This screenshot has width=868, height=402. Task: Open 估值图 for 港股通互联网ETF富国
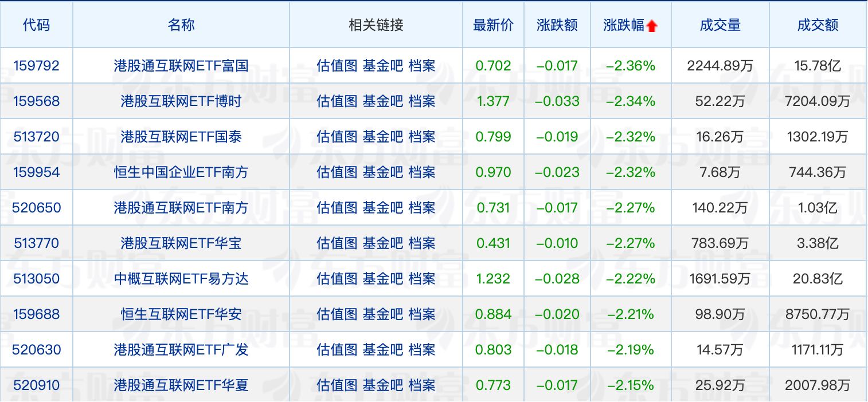pos(336,65)
